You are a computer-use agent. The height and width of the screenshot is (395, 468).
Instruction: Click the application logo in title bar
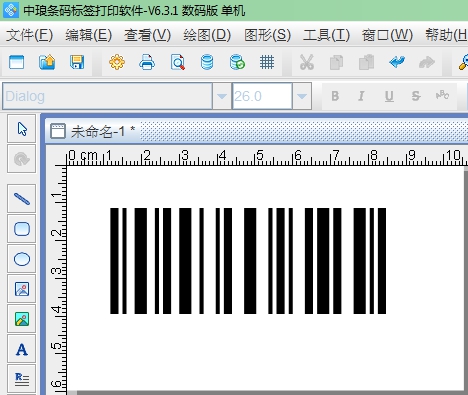click(x=10, y=10)
